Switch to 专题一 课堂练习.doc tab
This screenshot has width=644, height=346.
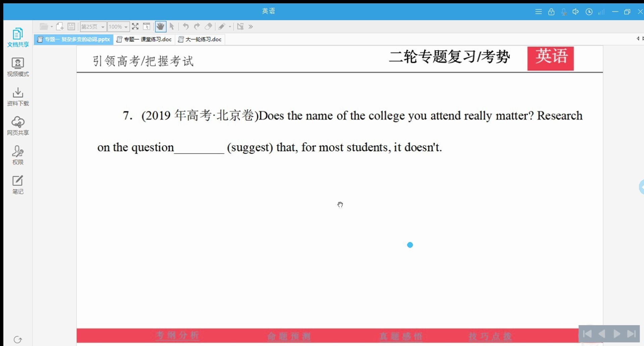click(x=144, y=39)
